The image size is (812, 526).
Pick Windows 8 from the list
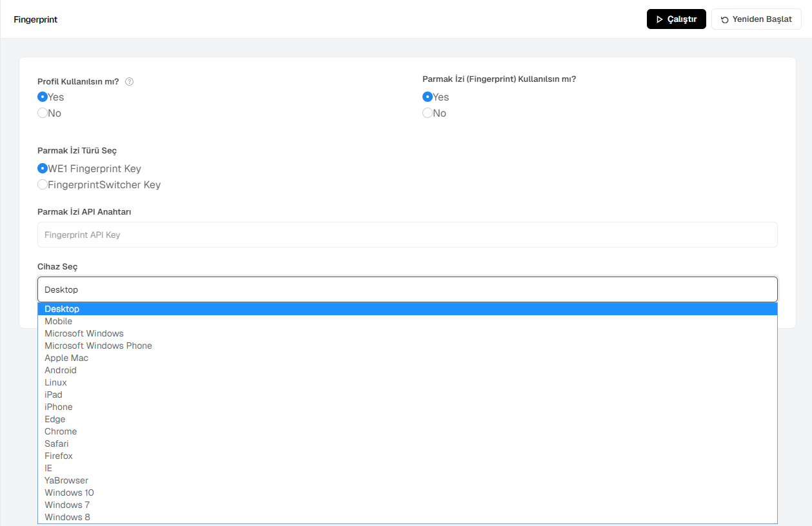click(408, 517)
